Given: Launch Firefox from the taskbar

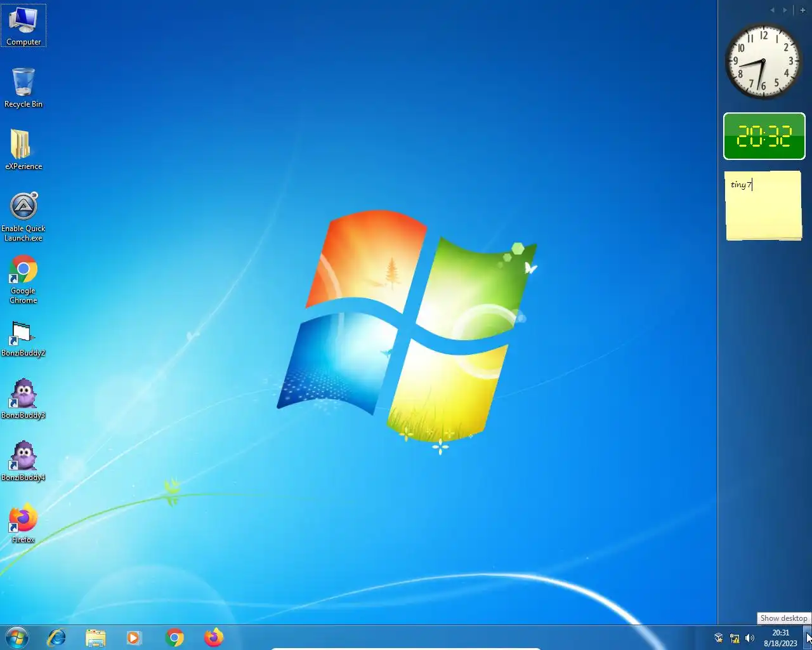Looking at the screenshot, I should pos(214,637).
